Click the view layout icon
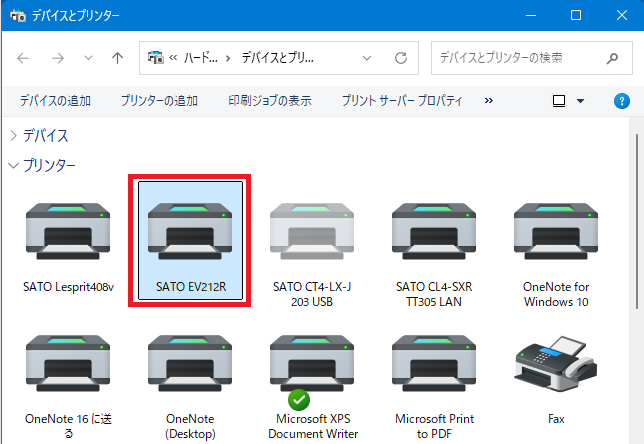644x444 pixels. 559,101
